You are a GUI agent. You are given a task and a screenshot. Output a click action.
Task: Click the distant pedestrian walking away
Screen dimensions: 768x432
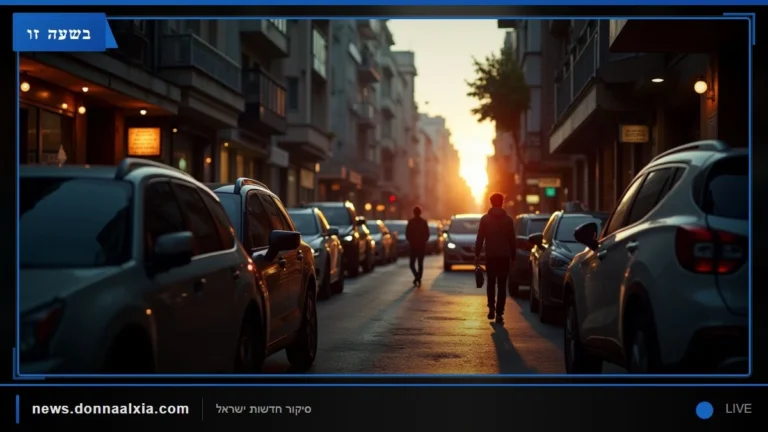coord(417,246)
